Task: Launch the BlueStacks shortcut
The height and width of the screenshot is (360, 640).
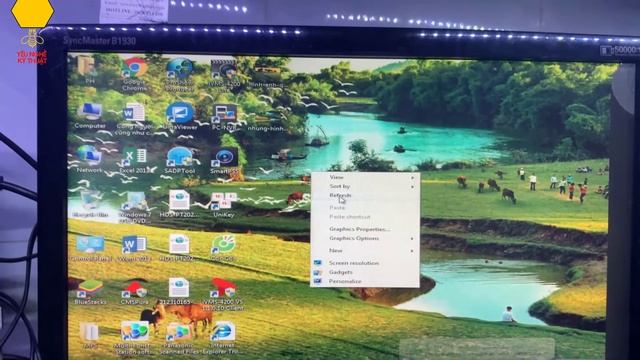Action: tap(90, 292)
